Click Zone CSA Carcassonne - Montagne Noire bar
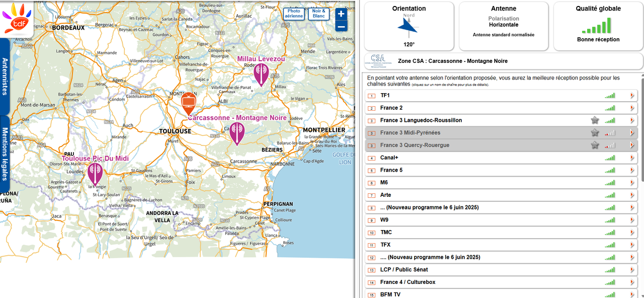 (x=504, y=61)
